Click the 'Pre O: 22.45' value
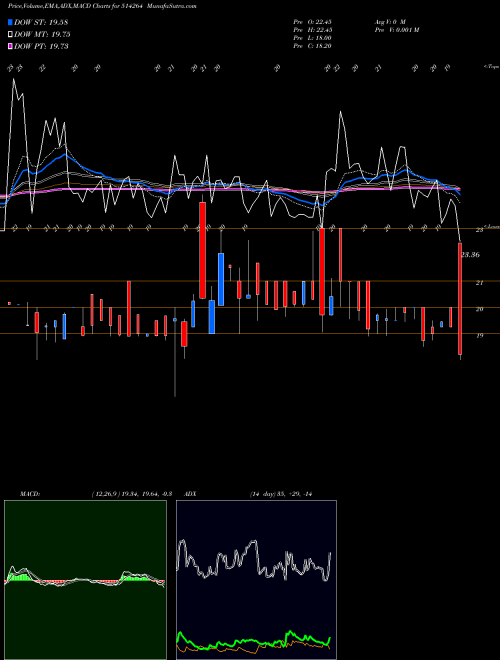Image resolution: width=500 pixels, height=660 pixels. 312,21
